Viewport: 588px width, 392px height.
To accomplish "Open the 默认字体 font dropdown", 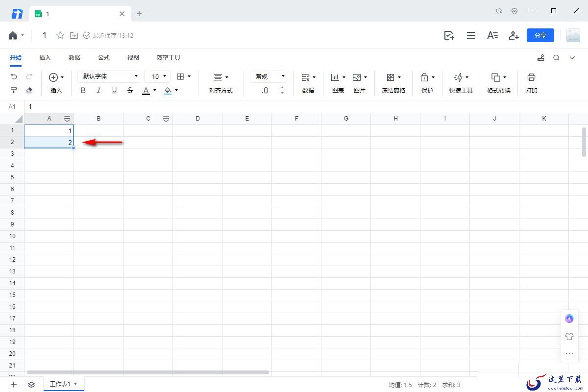I will pyautogui.click(x=109, y=76).
